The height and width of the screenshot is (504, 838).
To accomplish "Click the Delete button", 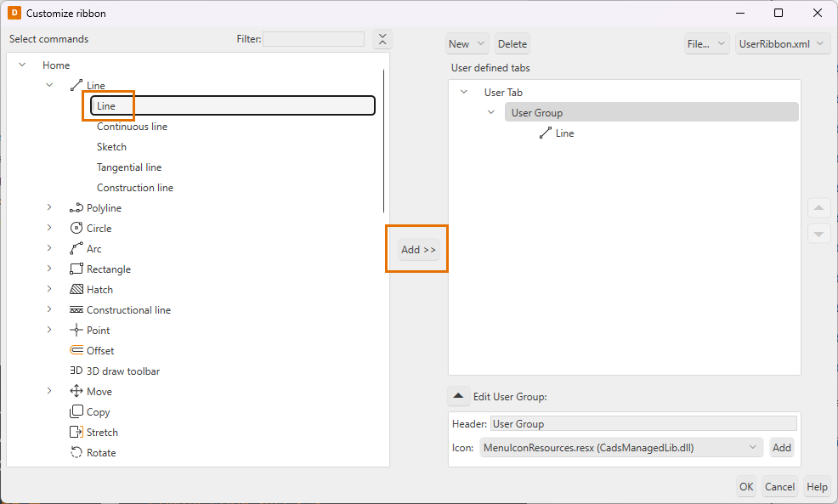I will coord(512,44).
